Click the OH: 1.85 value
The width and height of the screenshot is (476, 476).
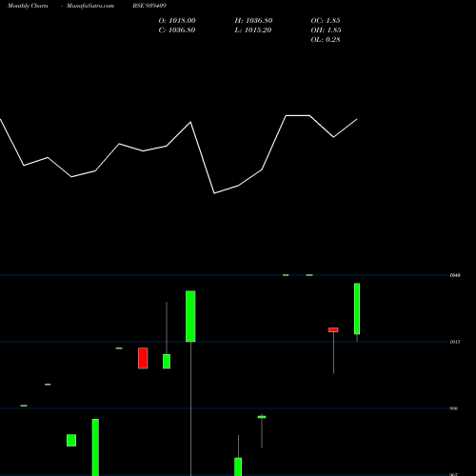point(326,30)
